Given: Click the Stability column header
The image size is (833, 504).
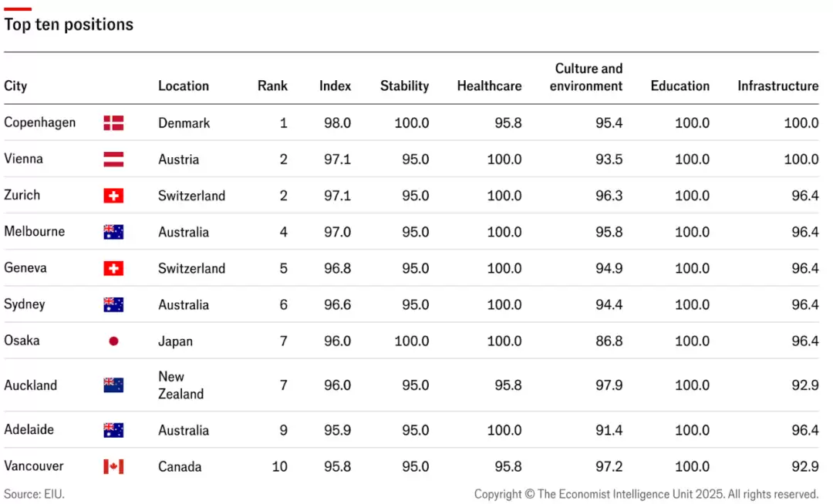Looking at the screenshot, I should click(x=404, y=86).
